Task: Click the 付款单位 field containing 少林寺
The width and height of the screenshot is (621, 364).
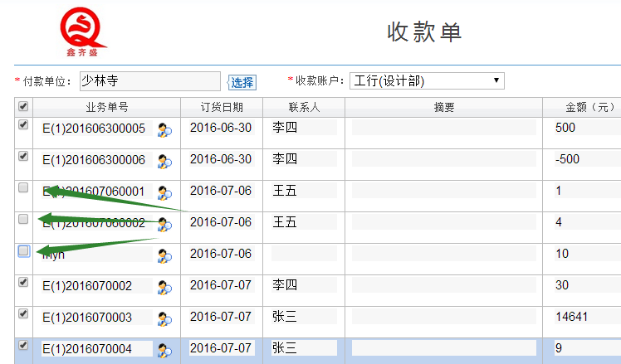Action: point(149,81)
